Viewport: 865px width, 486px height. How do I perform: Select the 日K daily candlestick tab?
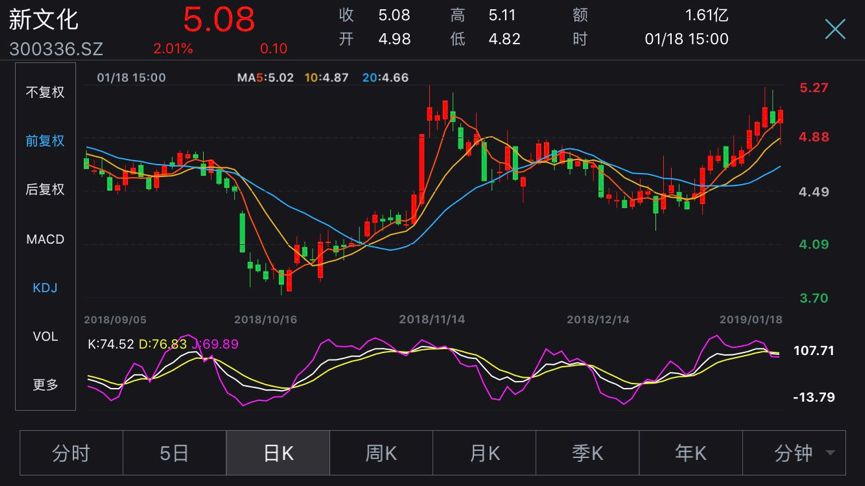(x=278, y=454)
